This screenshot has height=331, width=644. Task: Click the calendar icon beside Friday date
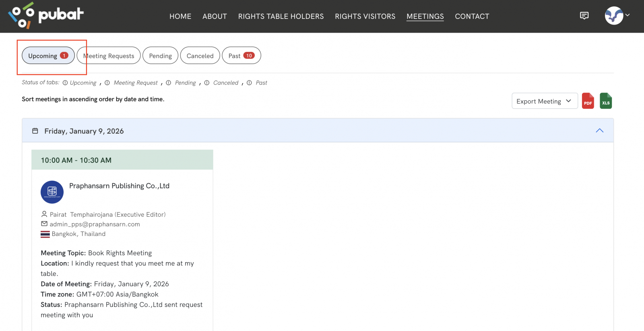35,131
